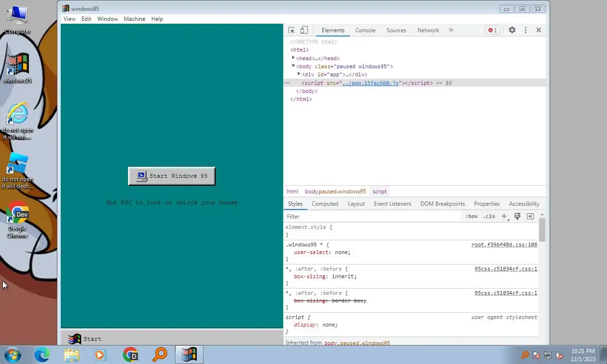Select the windows95 desktop shortcut
607x364 pixels.
[x=18, y=68]
